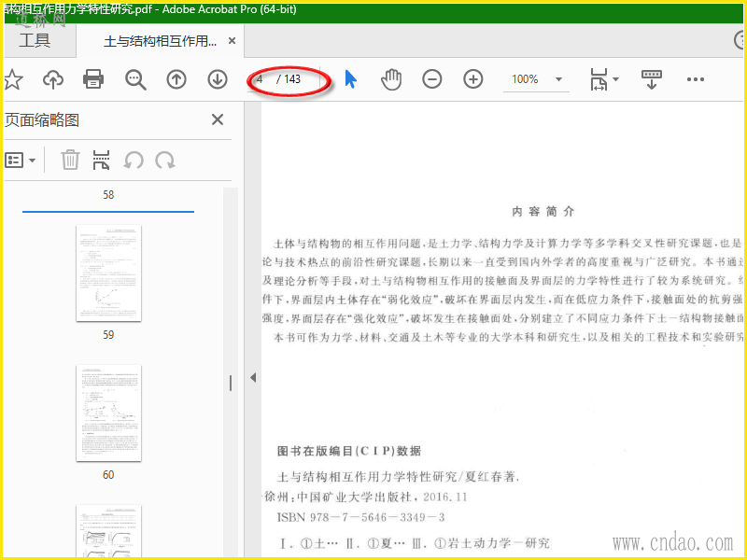Activate the hand pan tool
747x560 pixels.
click(391, 79)
